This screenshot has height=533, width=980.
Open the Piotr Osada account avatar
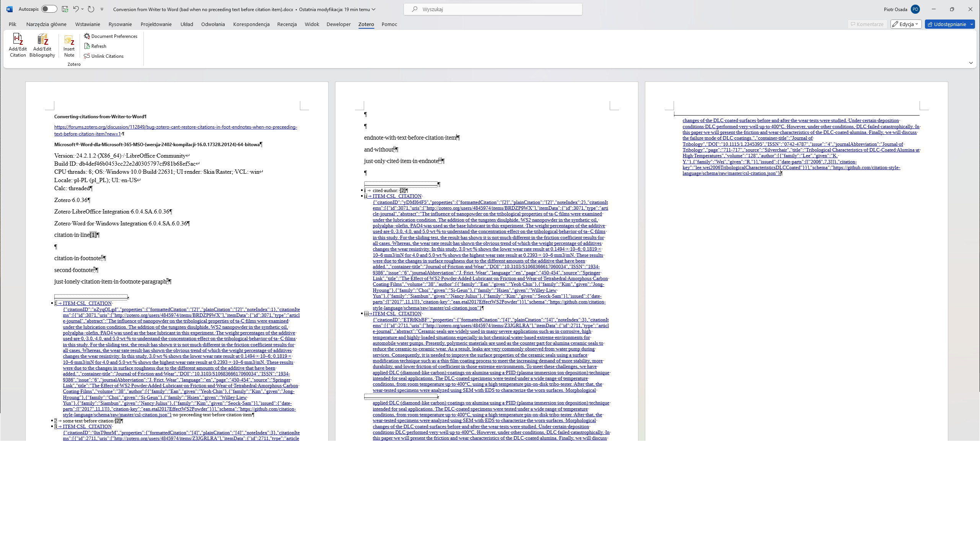coord(915,9)
